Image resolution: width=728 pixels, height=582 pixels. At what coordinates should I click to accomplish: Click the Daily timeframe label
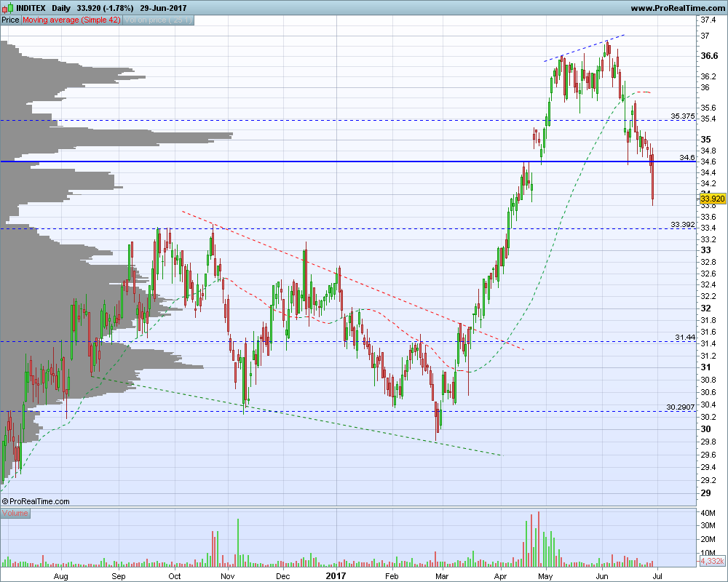(x=61, y=8)
